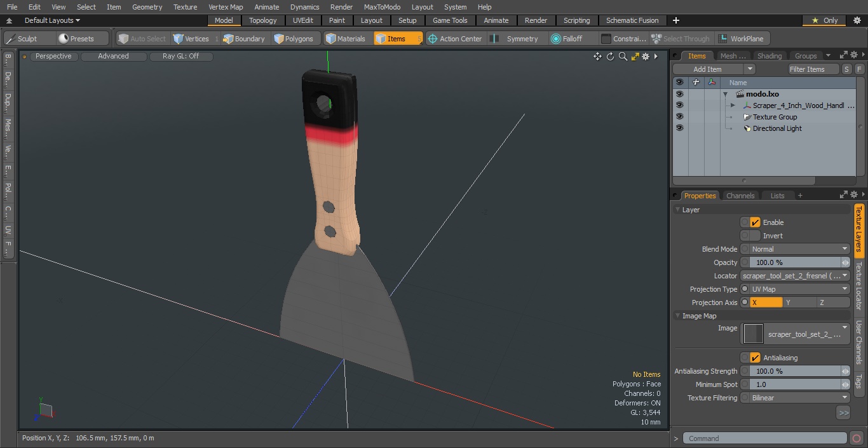Screen dimensions: 868x448
Task: Click the Perspective view button
Action: 53,56
